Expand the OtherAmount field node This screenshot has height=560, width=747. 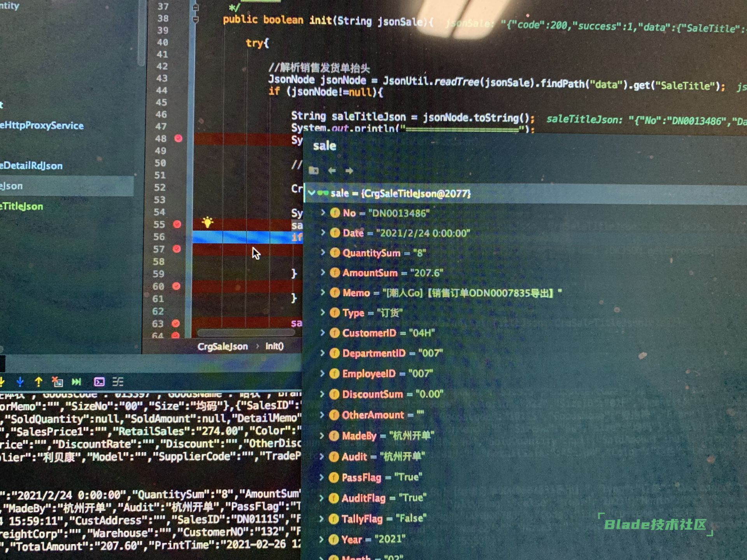click(322, 415)
